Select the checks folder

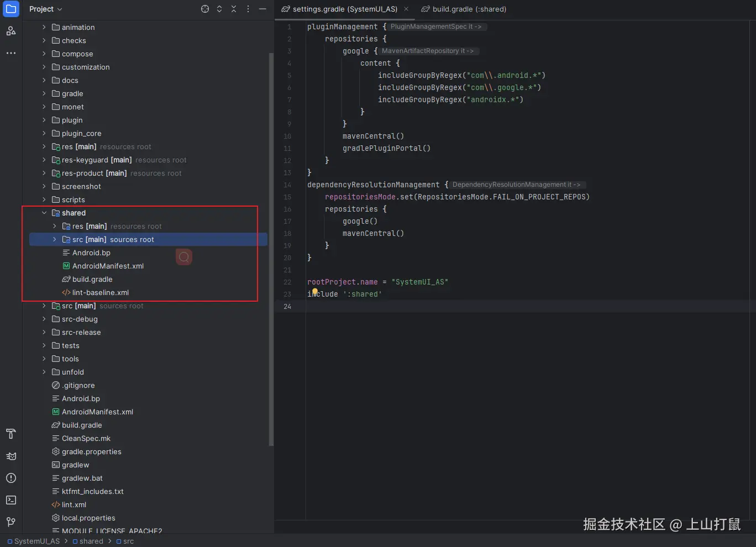click(x=74, y=40)
